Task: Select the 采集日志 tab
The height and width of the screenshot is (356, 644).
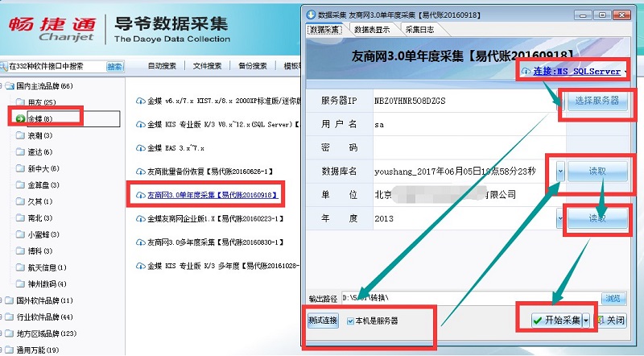Action: [419, 30]
